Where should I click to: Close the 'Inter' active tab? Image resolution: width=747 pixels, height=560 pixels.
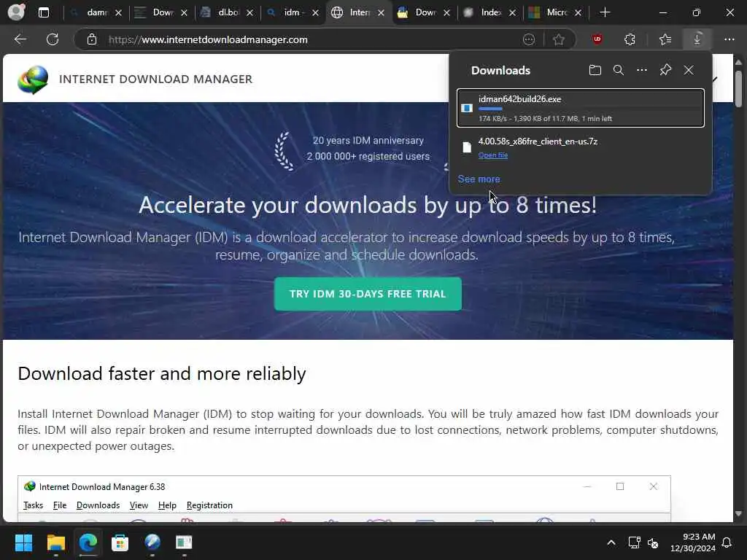pyautogui.click(x=381, y=13)
